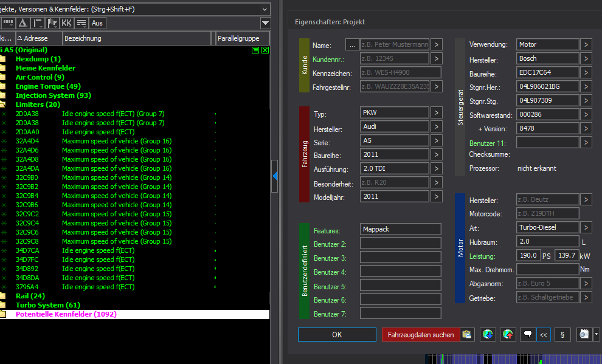Click the KK toolbar icon
Image resolution: width=602 pixels, height=364 pixels.
click(66, 23)
